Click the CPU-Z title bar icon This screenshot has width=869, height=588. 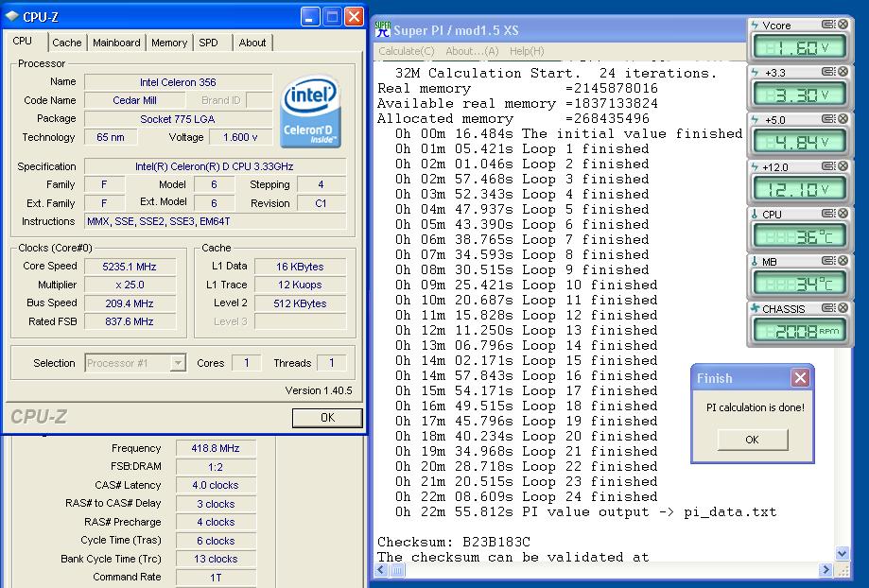pyautogui.click(x=12, y=16)
